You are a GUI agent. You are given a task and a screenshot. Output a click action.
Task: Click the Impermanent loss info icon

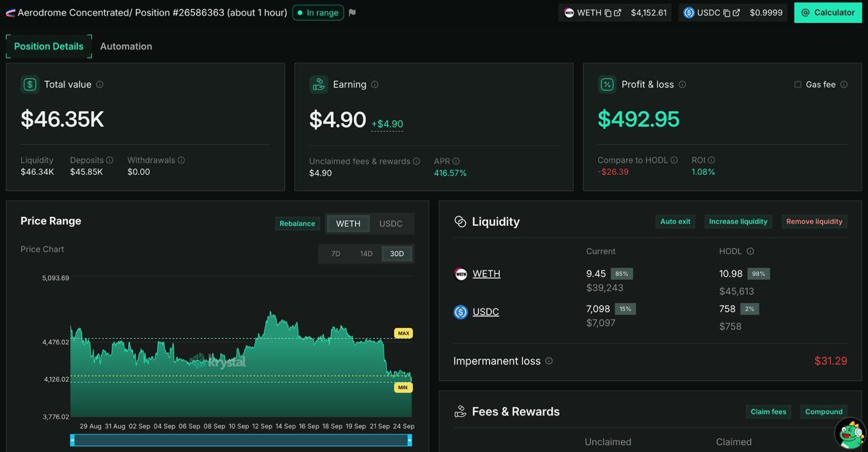tap(549, 361)
